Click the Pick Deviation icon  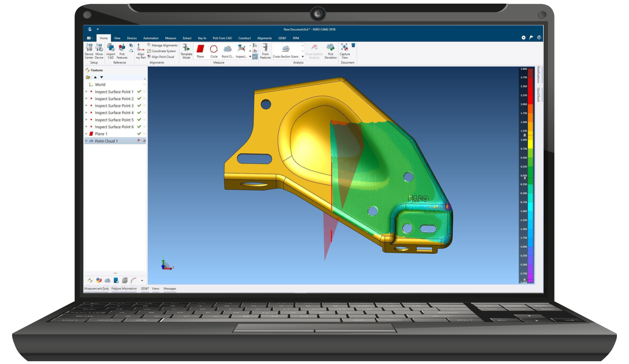tap(330, 51)
